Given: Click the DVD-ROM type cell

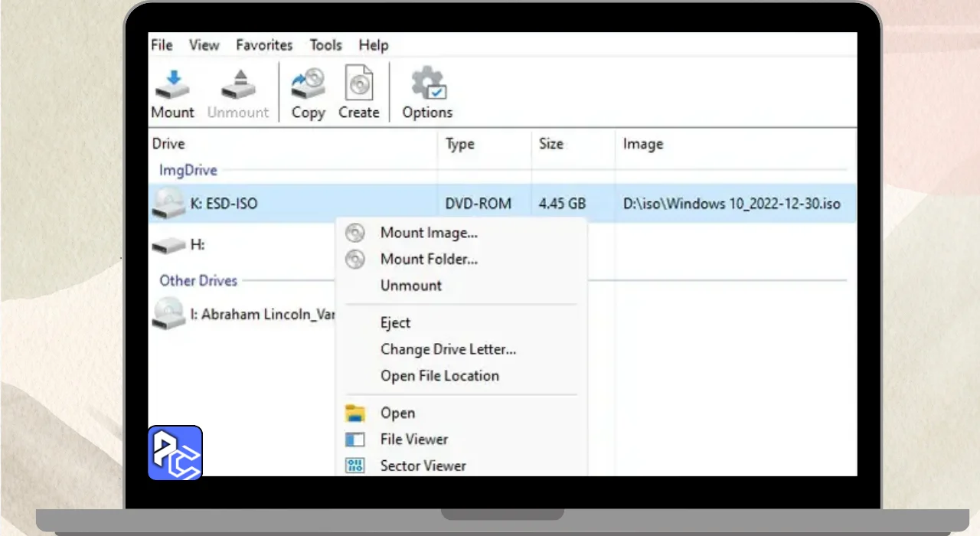Looking at the screenshot, I should click(479, 204).
